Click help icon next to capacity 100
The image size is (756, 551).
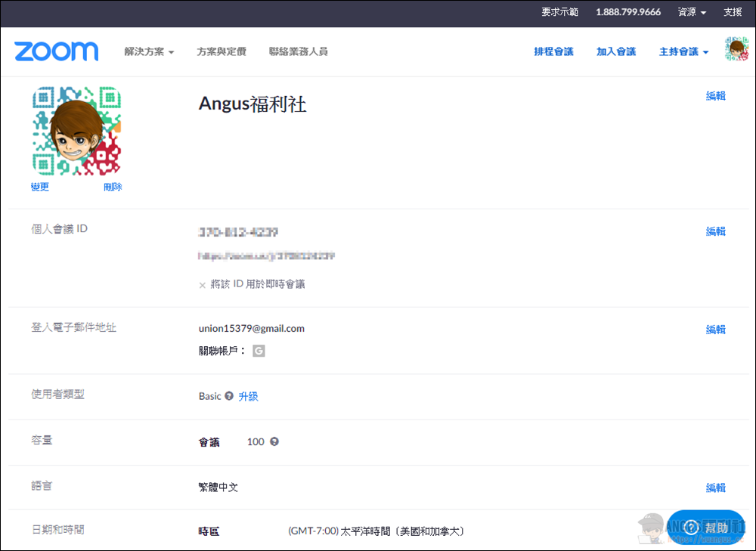click(x=274, y=441)
